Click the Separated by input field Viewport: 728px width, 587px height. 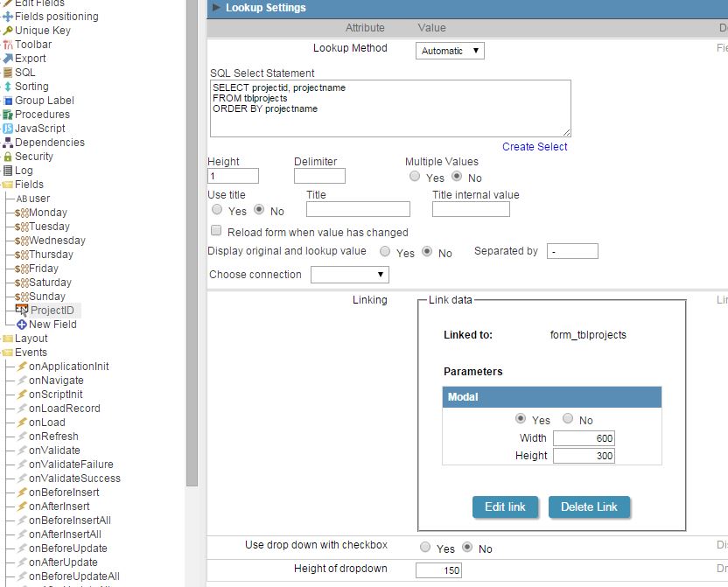pyautogui.click(x=572, y=251)
